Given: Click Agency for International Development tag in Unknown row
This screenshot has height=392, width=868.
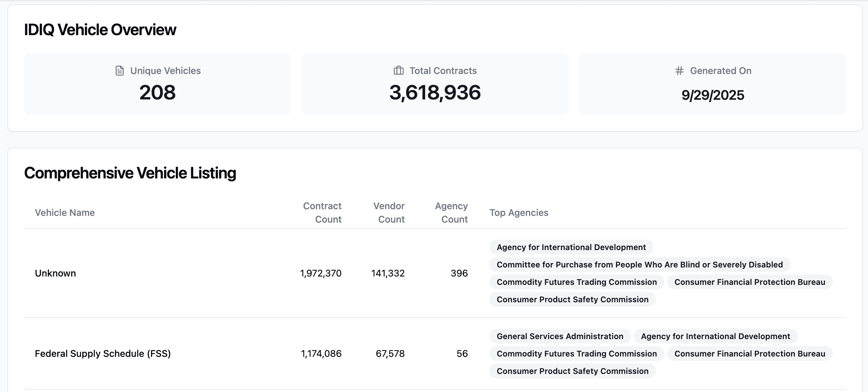Looking at the screenshot, I should [x=571, y=247].
